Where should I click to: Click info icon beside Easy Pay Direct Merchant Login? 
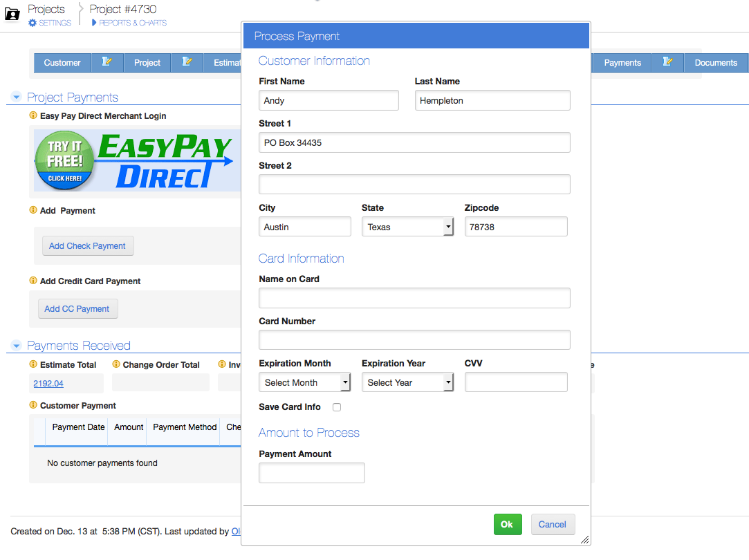33,115
